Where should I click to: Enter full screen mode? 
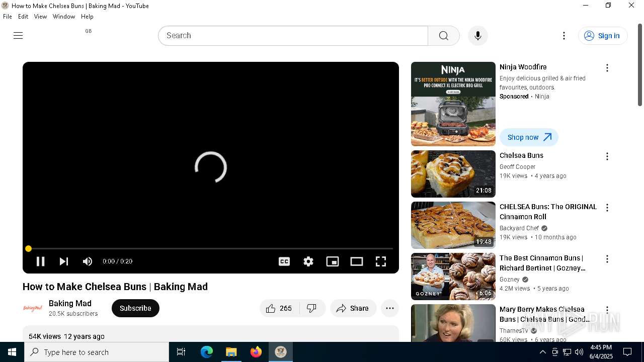click(381, 261)
